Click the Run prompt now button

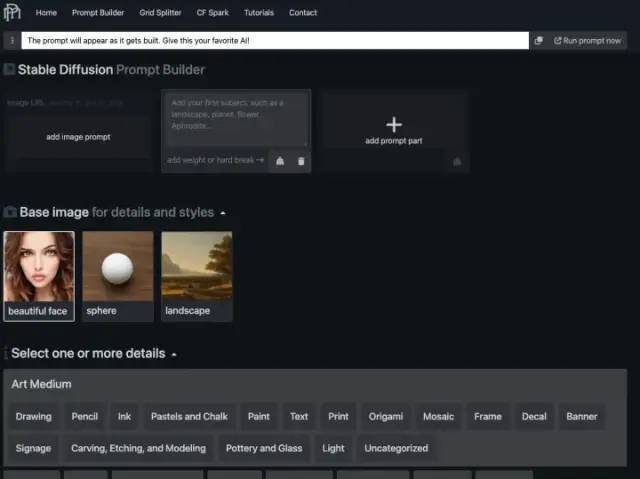587,40
